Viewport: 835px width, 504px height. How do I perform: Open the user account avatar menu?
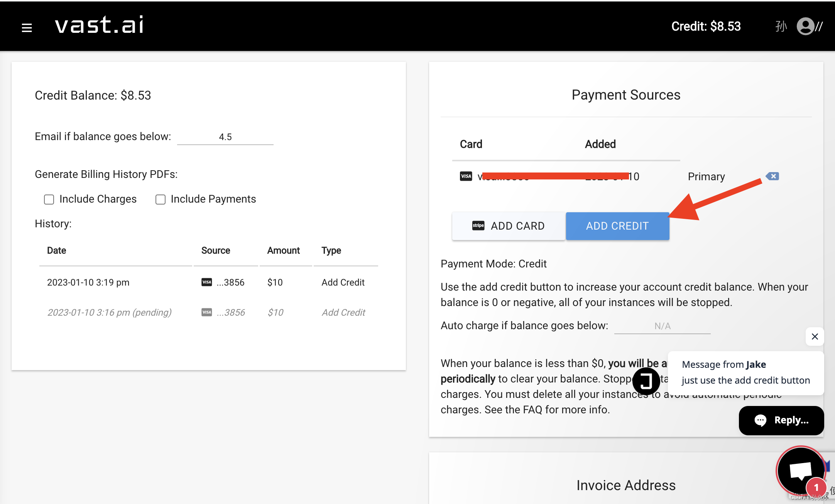(805, 27)
